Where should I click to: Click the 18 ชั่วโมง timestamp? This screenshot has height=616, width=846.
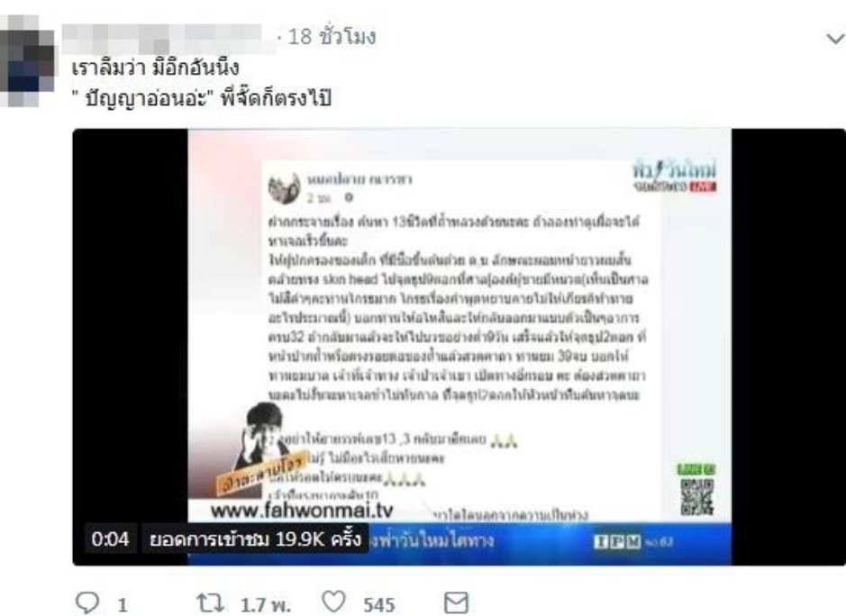(332, 37)
